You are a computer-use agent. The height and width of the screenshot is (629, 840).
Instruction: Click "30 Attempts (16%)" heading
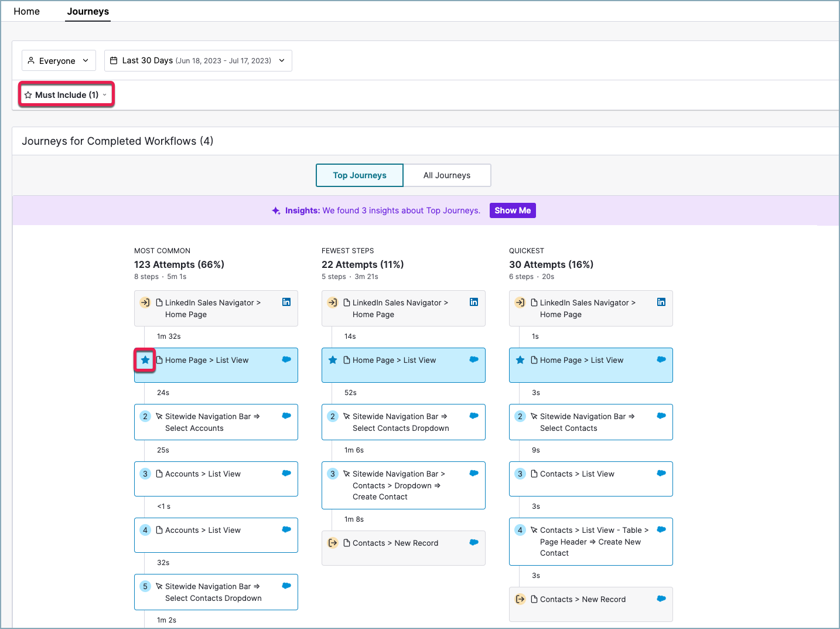point(551,264)
